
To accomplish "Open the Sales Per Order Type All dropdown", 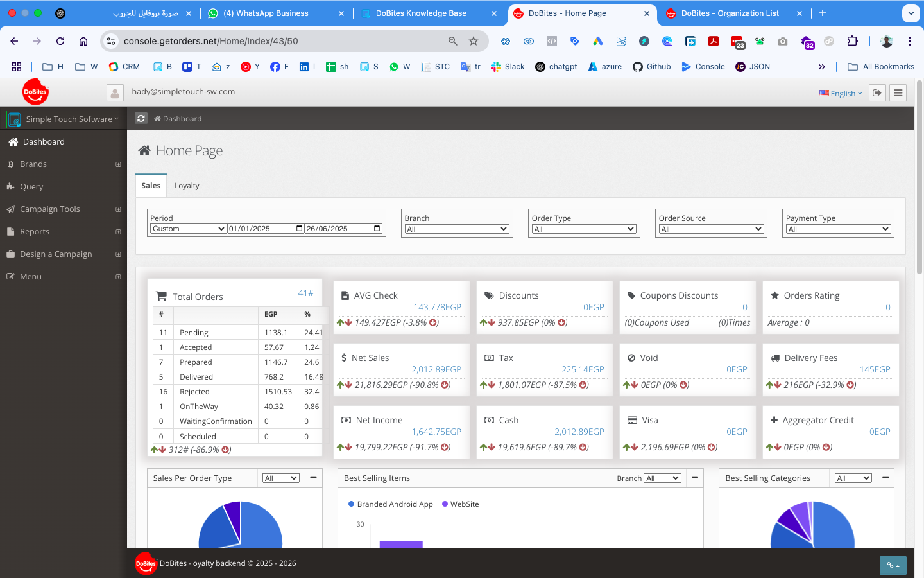I will click(281, 478).
